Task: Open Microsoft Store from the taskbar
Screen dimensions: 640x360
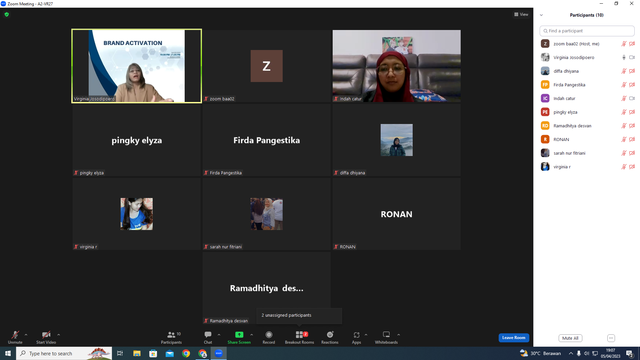Action: tap(153, 353)
